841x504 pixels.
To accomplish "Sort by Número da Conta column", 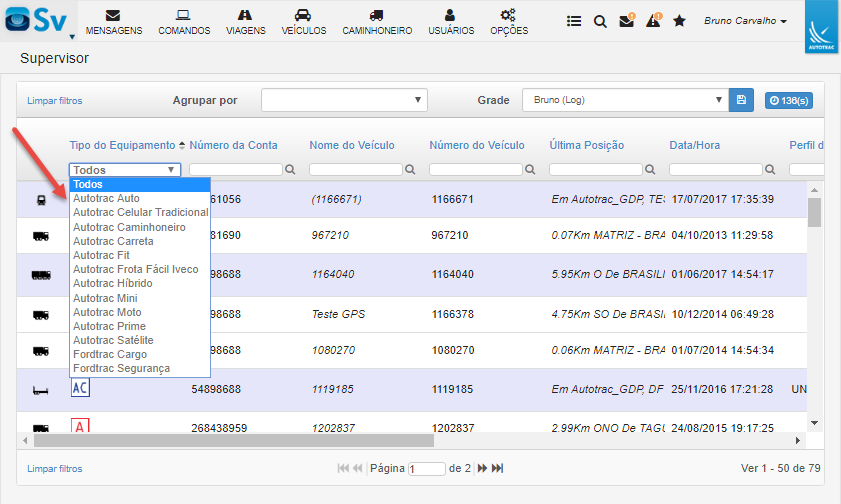I will tap(233, 145).
